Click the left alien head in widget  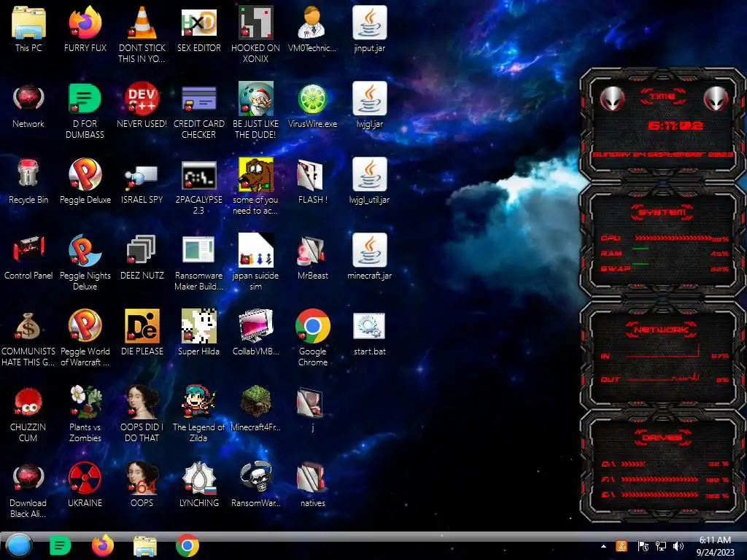coord(612,98)
